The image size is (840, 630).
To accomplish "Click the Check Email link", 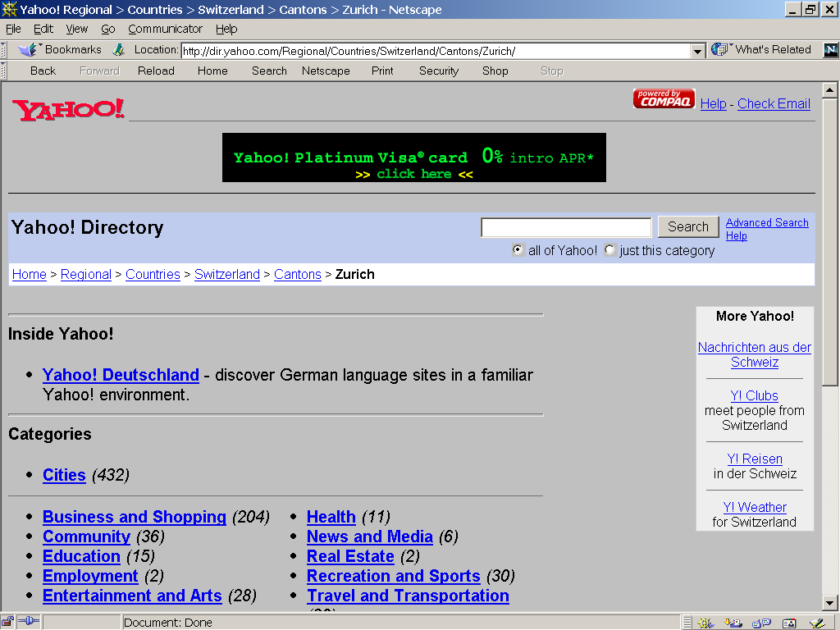I will click(774, 104).
